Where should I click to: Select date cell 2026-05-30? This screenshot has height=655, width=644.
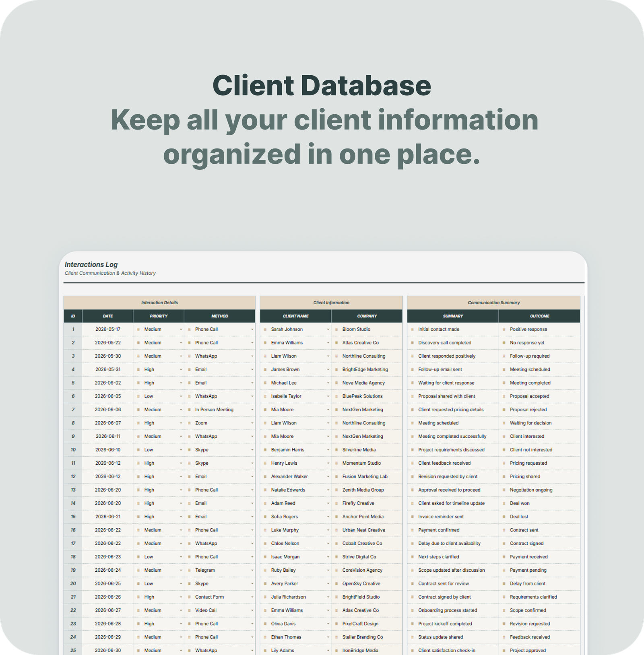pos(108,356)
